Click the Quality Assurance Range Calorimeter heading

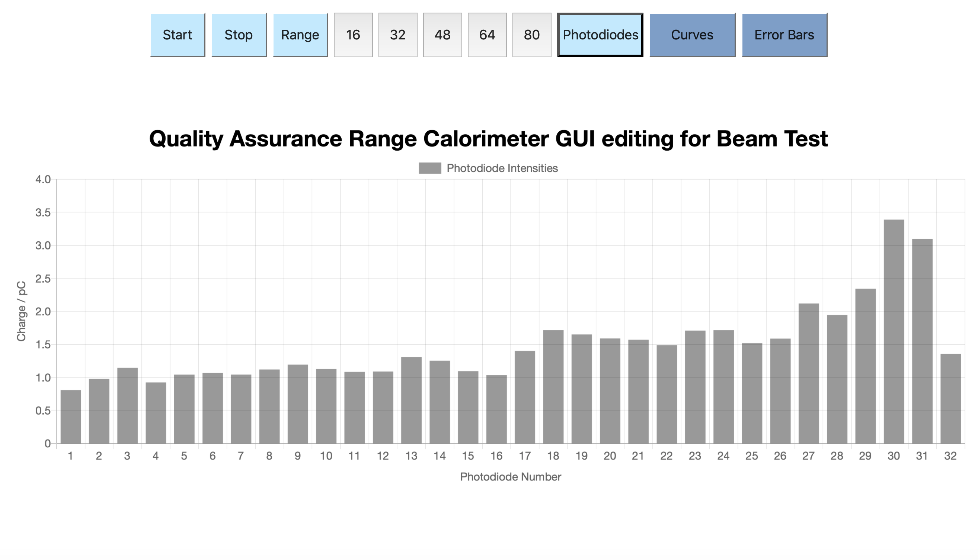[x=488, y=138]
